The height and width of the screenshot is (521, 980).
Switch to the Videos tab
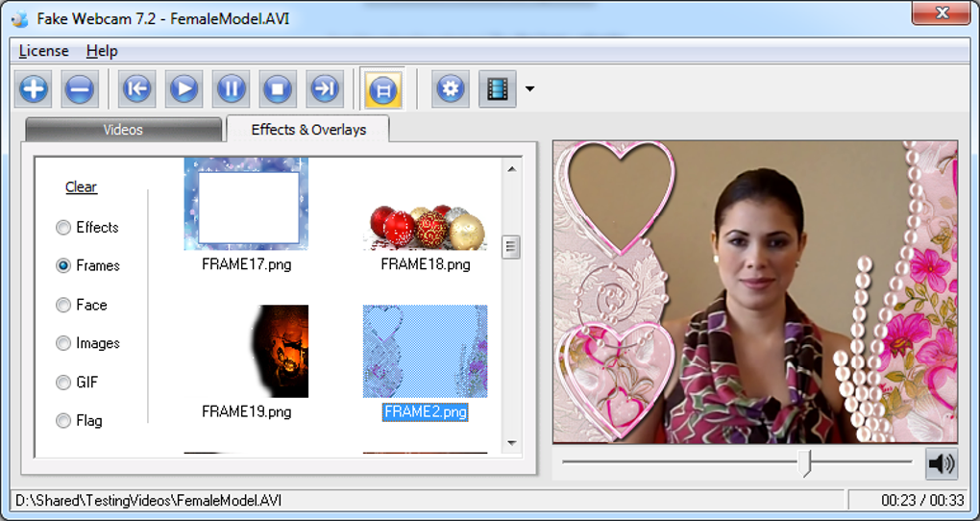click(123, 130)
